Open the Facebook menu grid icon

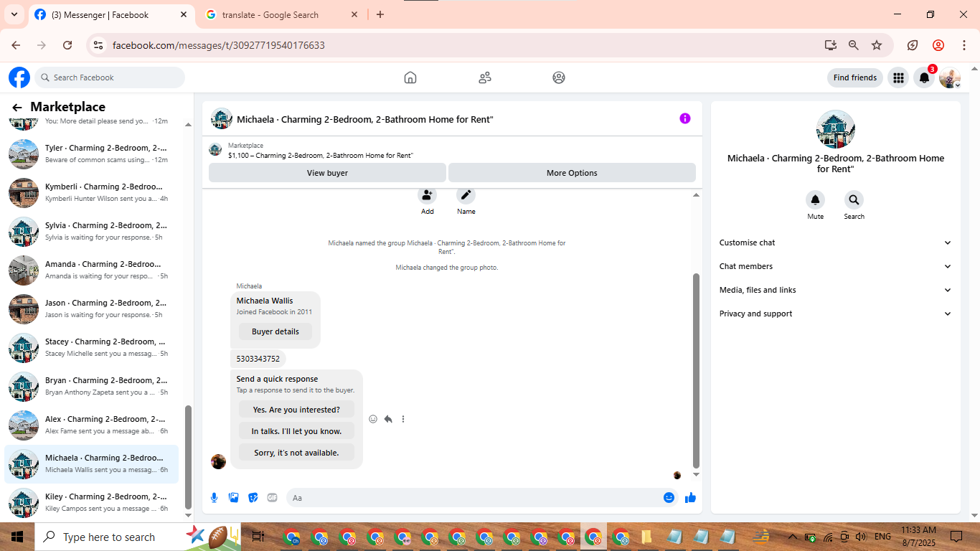tap(898, 77)
